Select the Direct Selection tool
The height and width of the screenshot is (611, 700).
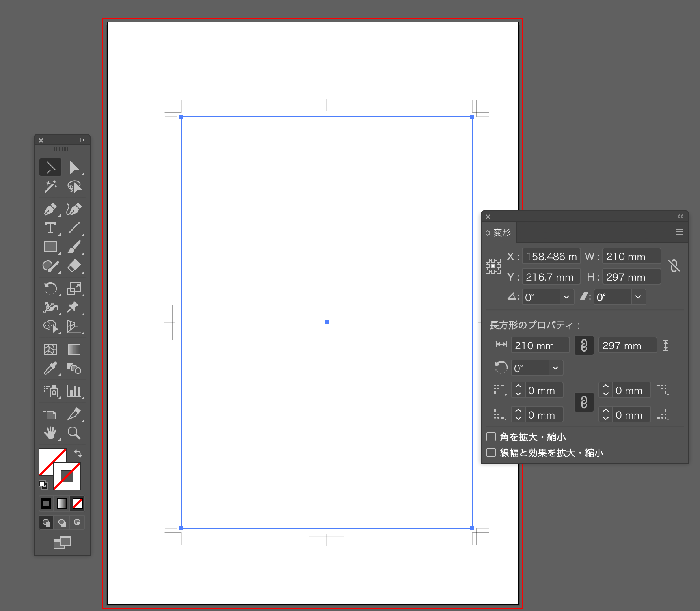click(74, 168)
